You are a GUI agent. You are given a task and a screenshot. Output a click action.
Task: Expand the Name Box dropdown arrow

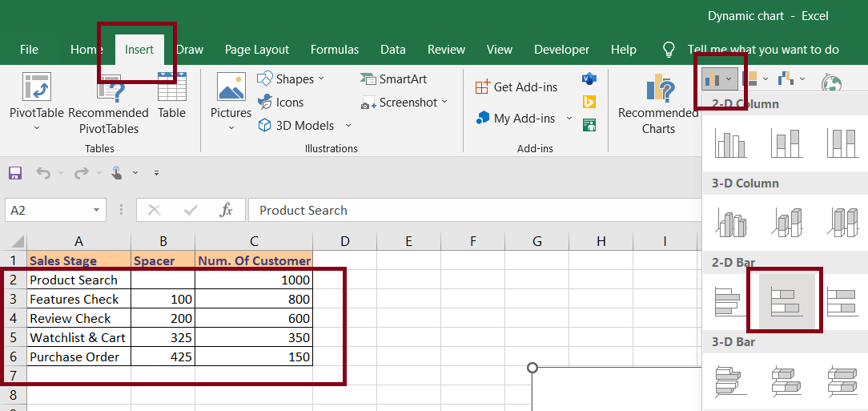pos(96,210)
